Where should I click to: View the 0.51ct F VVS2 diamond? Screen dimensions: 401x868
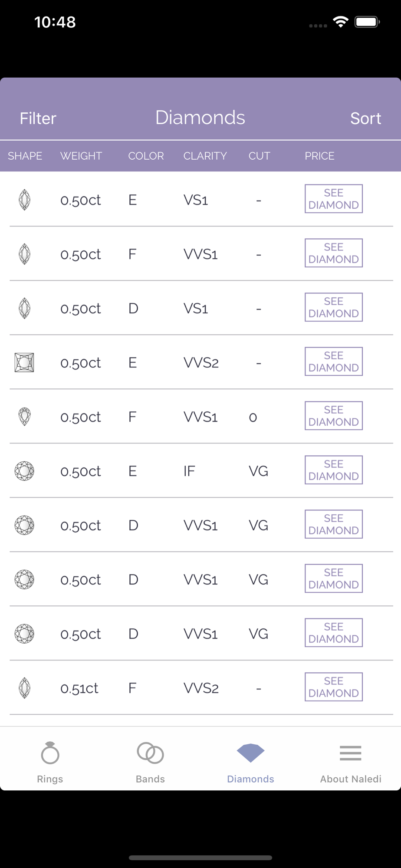click(x=333, y=687)
